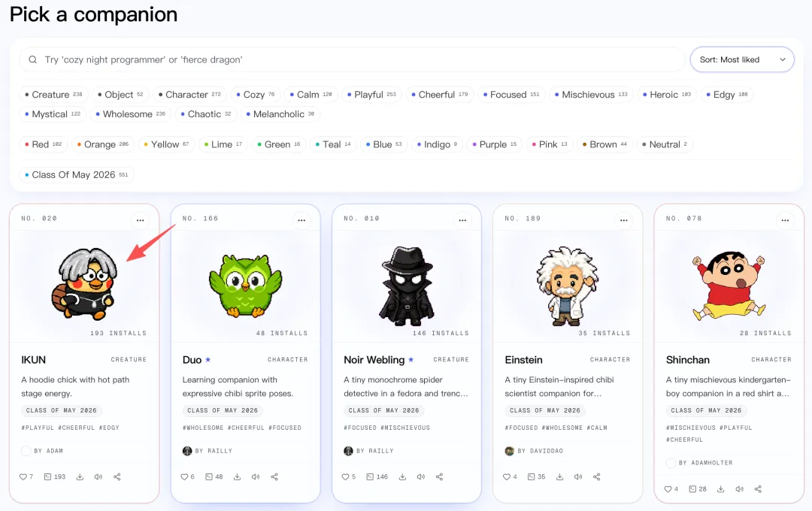
Task: Click the installs icon on the Einstein card
Action: coord(532,477)
